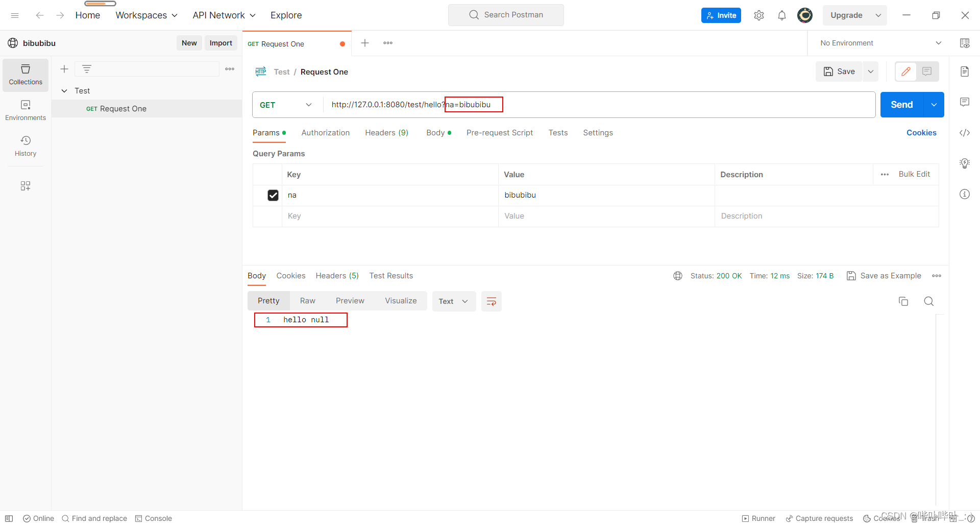980x526 pixels.
Task: Click the configure workspace sidebar icon
Action: pos(26,186)
